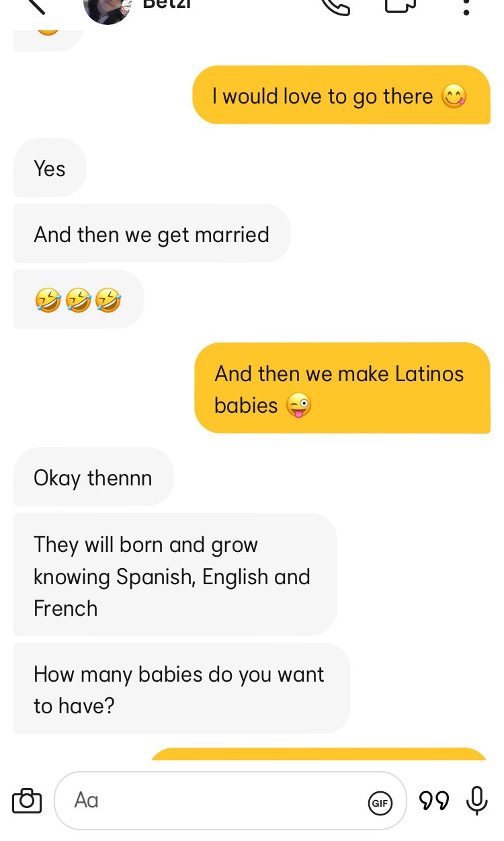The width and height of the screenshot is (504, 841).
Task: Select "And then we make Latinos babies" bubble
Action: (x=342, y=388)
